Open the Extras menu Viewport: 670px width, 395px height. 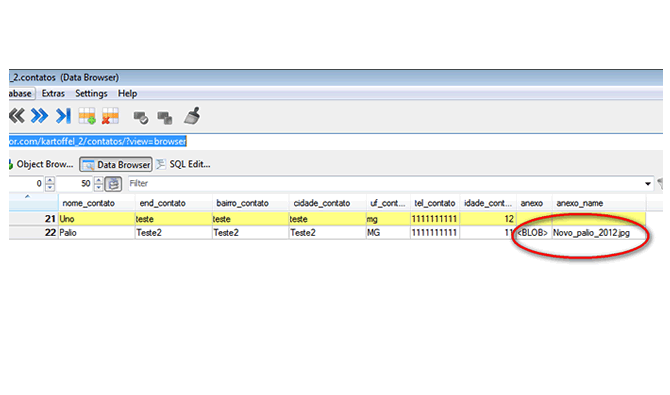(53, 93)
